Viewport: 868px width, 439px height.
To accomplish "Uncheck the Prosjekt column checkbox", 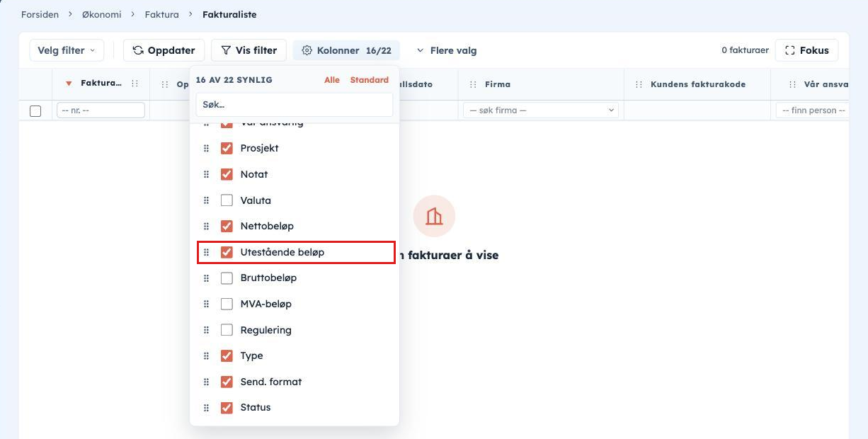I will (x=227, y=149).
